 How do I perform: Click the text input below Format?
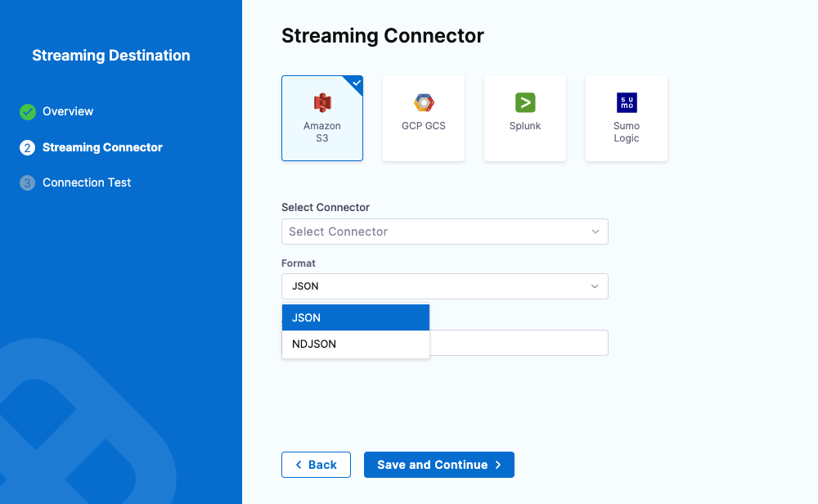pos(519,343)
